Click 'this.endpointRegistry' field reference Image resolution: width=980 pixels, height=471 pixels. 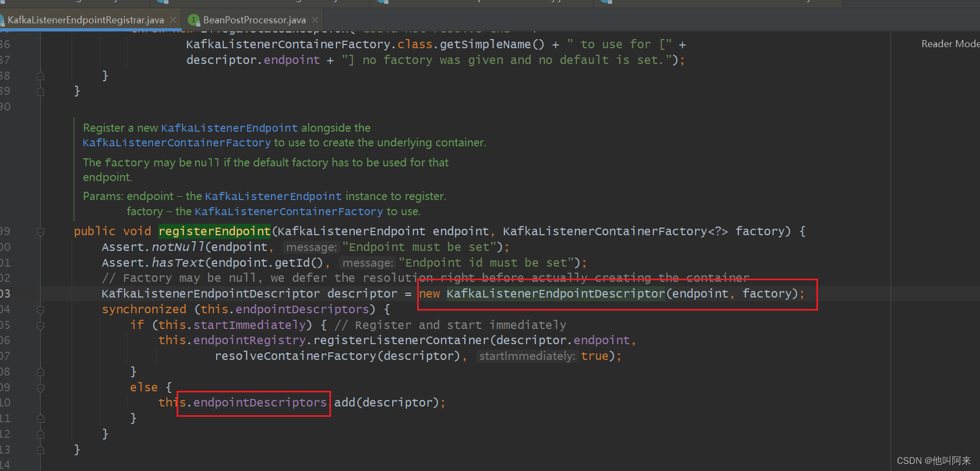[x=232, y=340]
